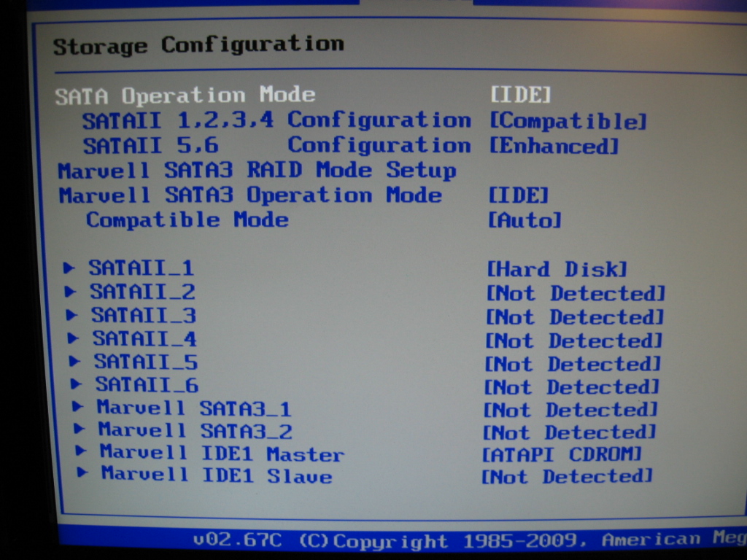
Task: Click the arrow beside SATAII_4
Action: [73, 338]
